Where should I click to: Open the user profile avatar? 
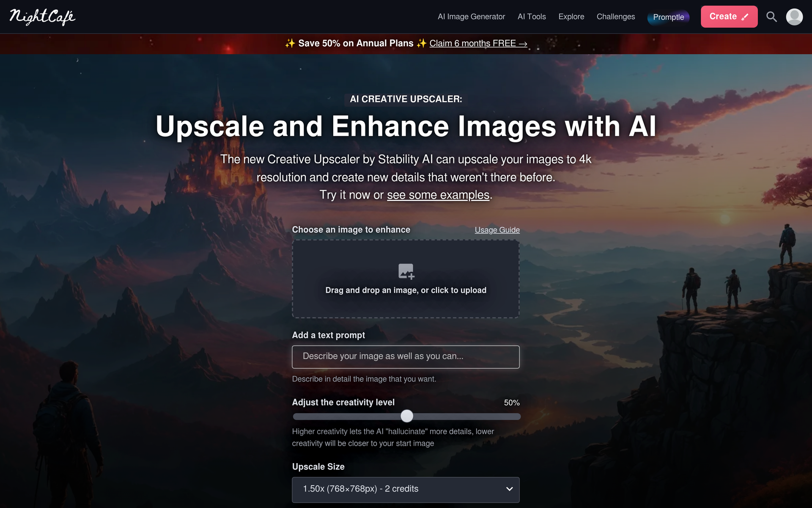(794, 17)
